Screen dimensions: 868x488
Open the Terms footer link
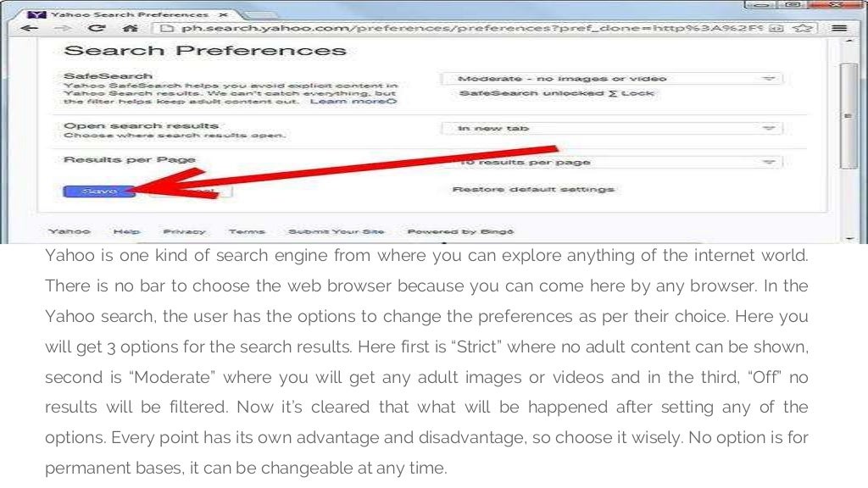pyautogui.click(x=247, y=231)
